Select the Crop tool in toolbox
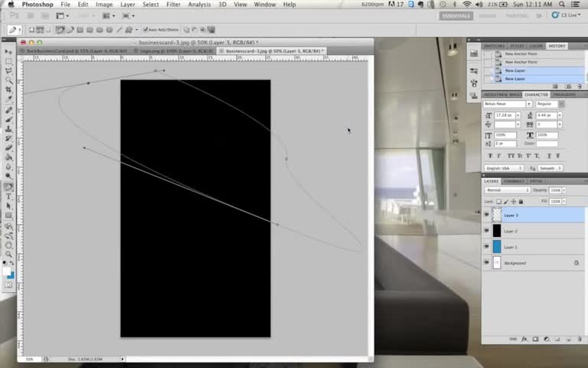Viewport: 588px width, 368px height. [8, 90]
